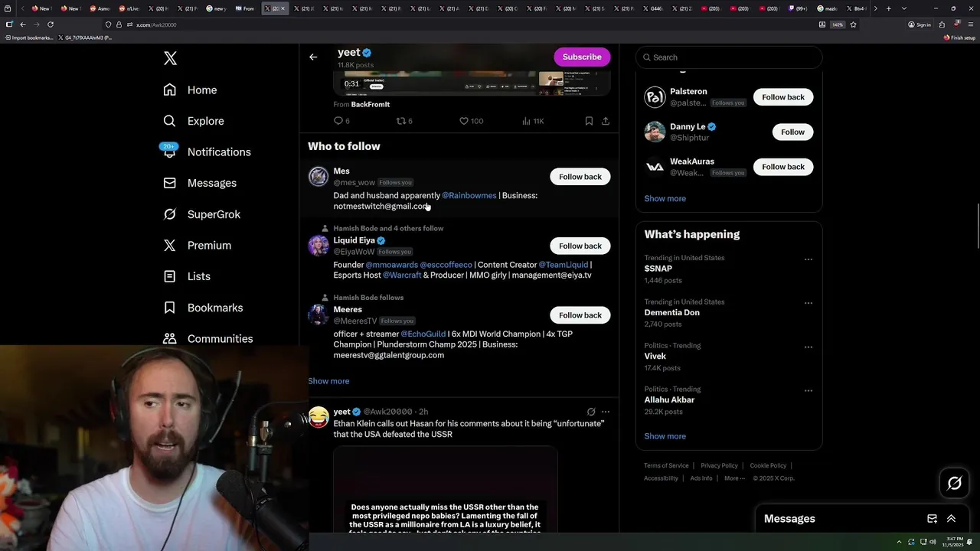This screenshot has height=551, width=980.
Task: Open Lists in the sidebar
Action: coord(187,276)
